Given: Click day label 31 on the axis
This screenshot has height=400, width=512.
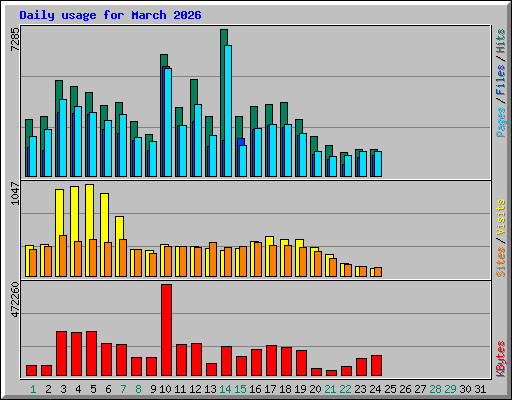Looking at the screenshot, I should click(x=480, y=389).
